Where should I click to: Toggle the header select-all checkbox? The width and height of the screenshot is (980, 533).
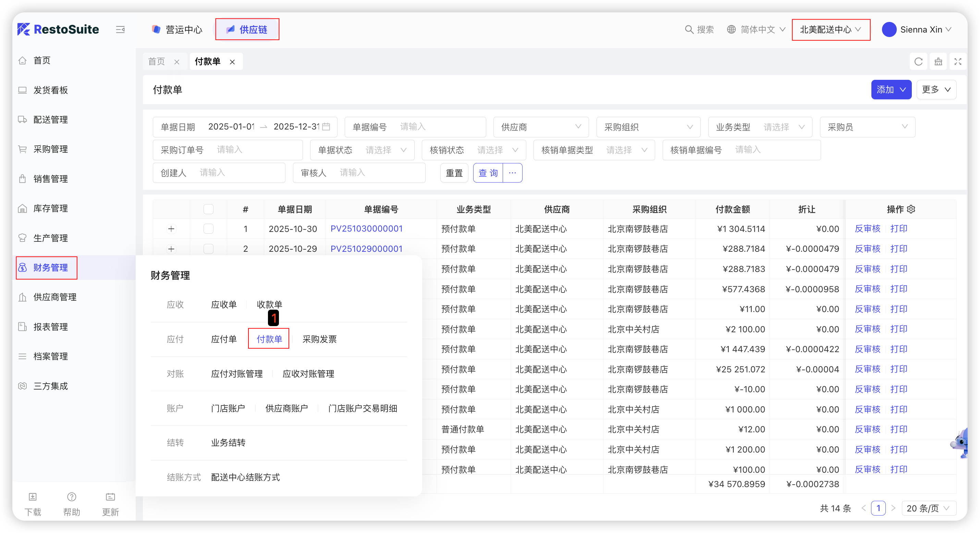(208, 209)
